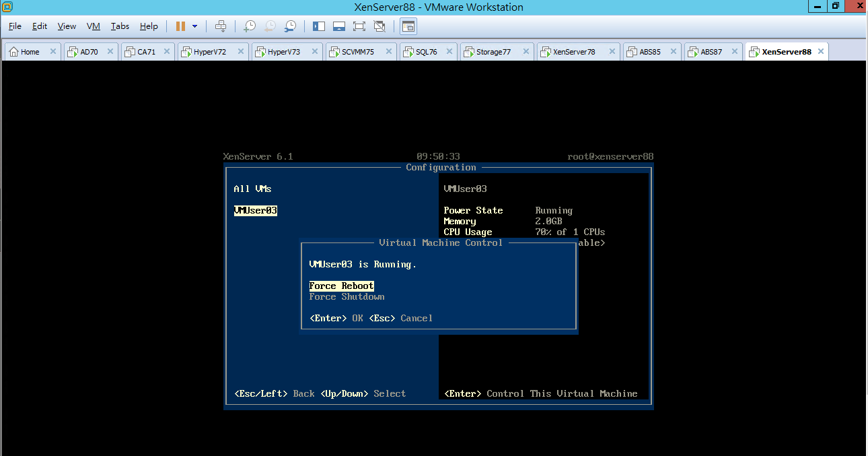Viewport: 868px width, 456px height.
Task: Click the CA71 tab VM icon
Action: point(130,52)
